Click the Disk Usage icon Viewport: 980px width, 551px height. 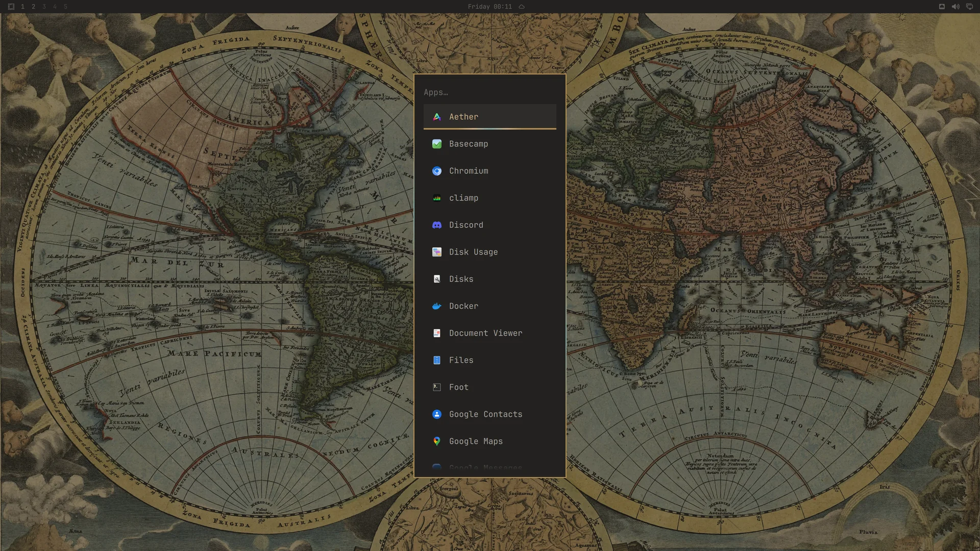437,252
